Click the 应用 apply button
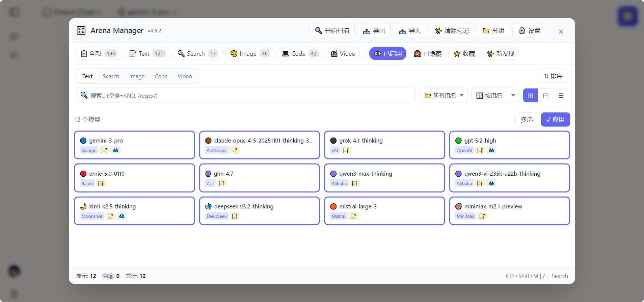The image size is (644, 302). [555, 120]
